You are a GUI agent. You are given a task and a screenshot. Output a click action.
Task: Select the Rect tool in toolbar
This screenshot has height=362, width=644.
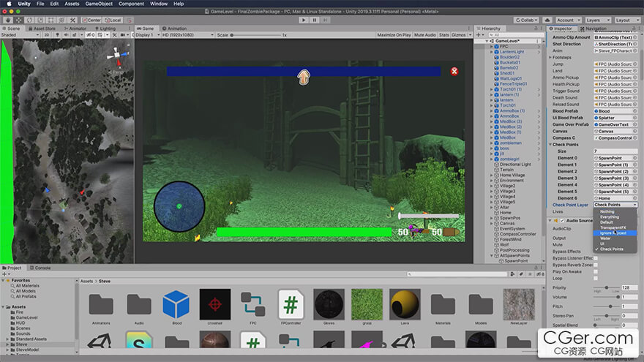click(51, 20)
